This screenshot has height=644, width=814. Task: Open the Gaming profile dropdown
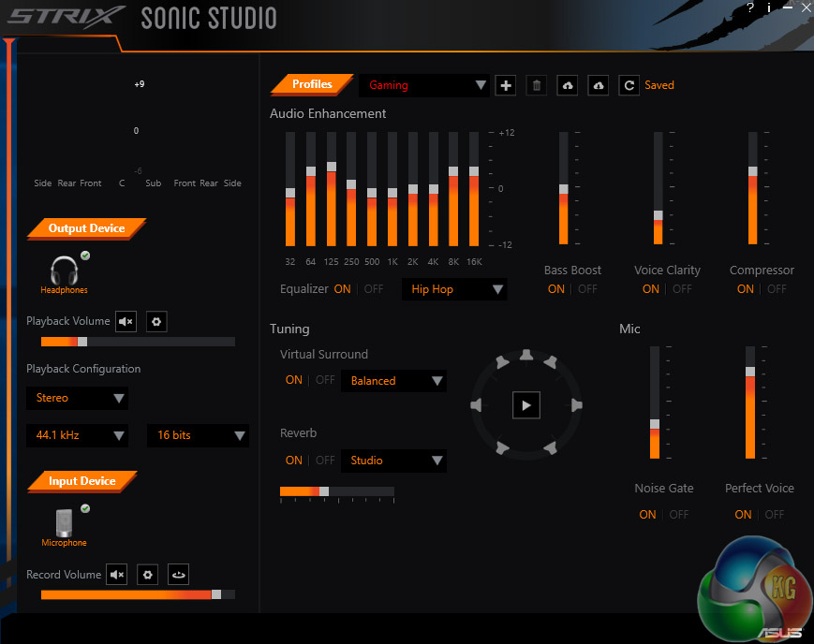click(x=424, y=85)
